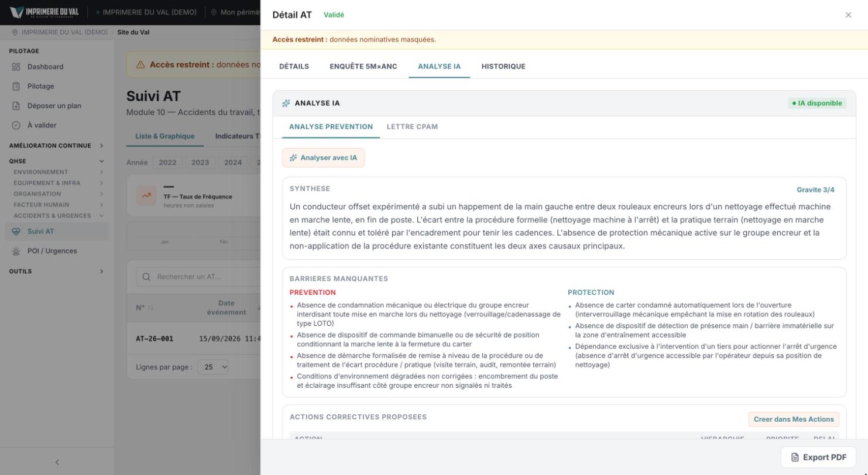The width and height of the screenshot is (868, 475).
Task: Click the Suivi AT heart icon
Action: pos(16,232)
